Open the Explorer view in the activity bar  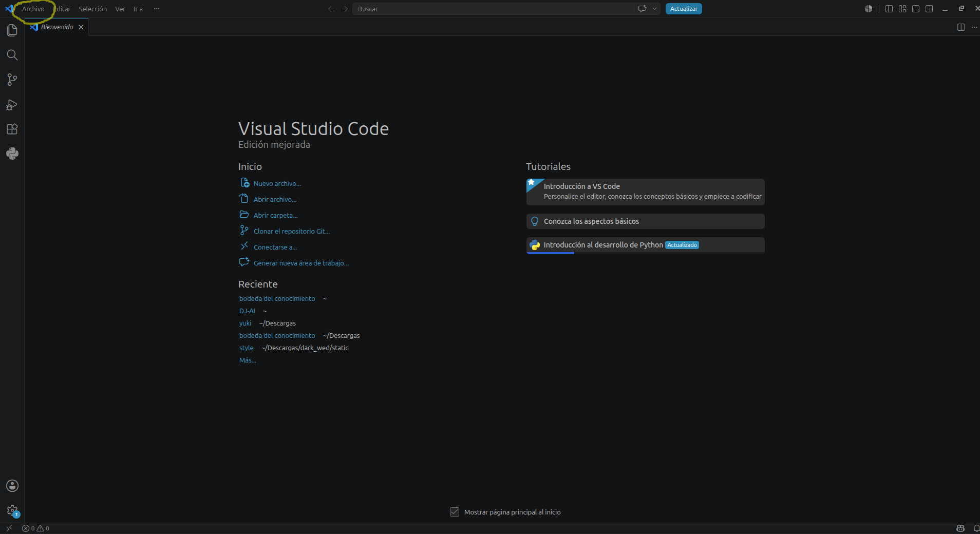12,30
